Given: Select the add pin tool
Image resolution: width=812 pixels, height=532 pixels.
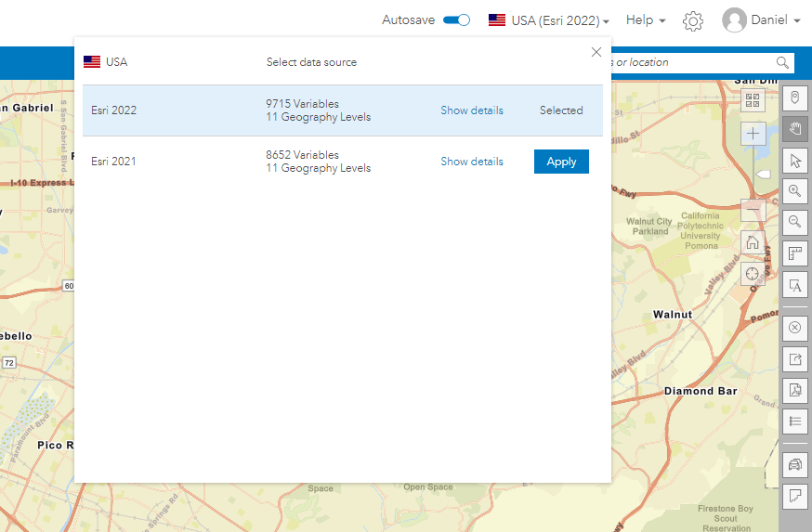Looking at the screenshot, I should pyautogui.click(x=795, y=97).
